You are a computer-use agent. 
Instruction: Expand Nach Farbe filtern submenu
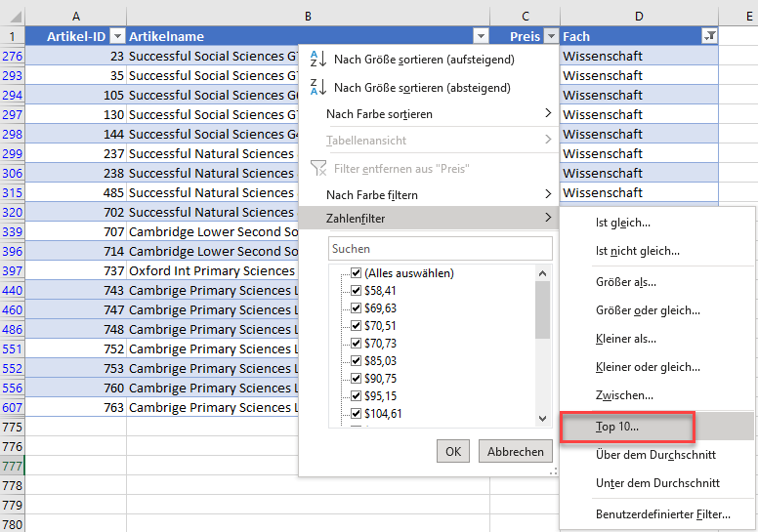pyautogui.click(x=428, y=194)
